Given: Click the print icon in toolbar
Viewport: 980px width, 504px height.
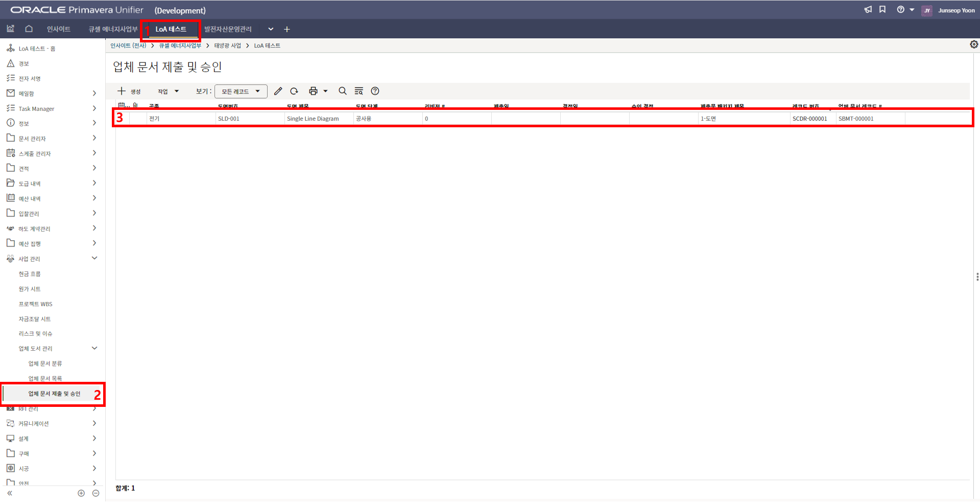Looking at the screenshot, I should click(313, 91).
